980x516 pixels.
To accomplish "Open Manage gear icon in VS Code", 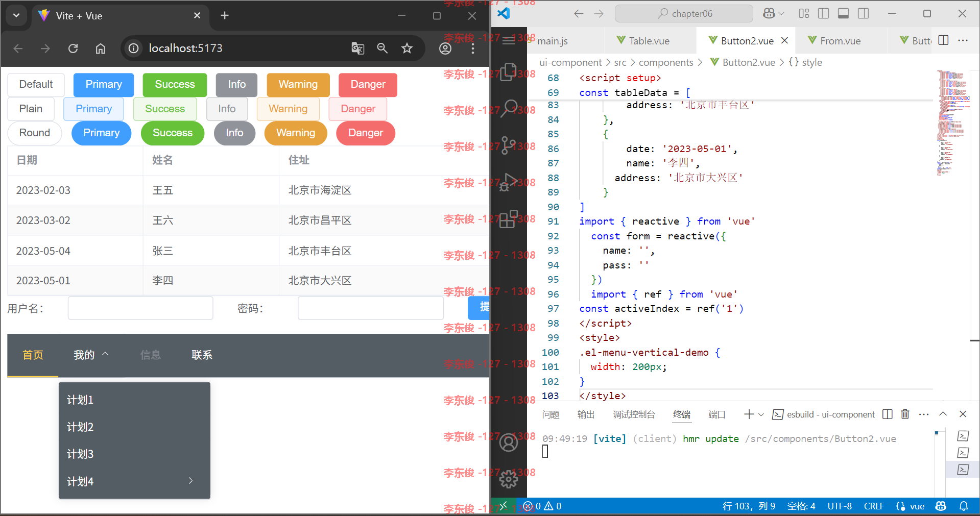I will pyautogui.click(x=508, y=479).
